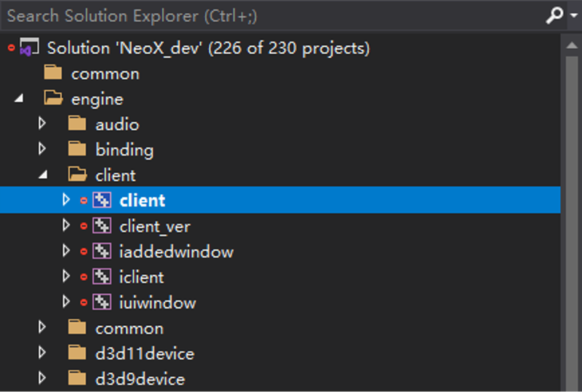Select the d3d9device folder

pos(140,379)
